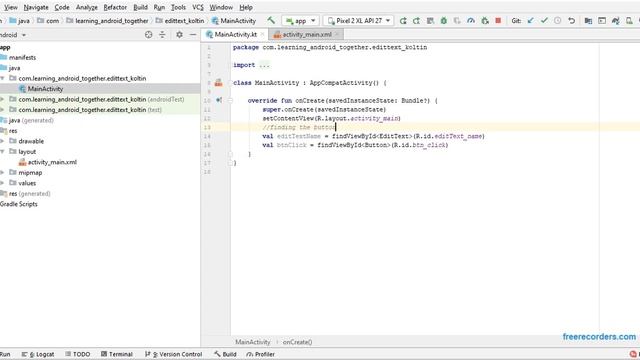This screenshot has height=360, width=640.
Task: Click the edittext_koltin breadcrumb
Action: click(180, 21)
